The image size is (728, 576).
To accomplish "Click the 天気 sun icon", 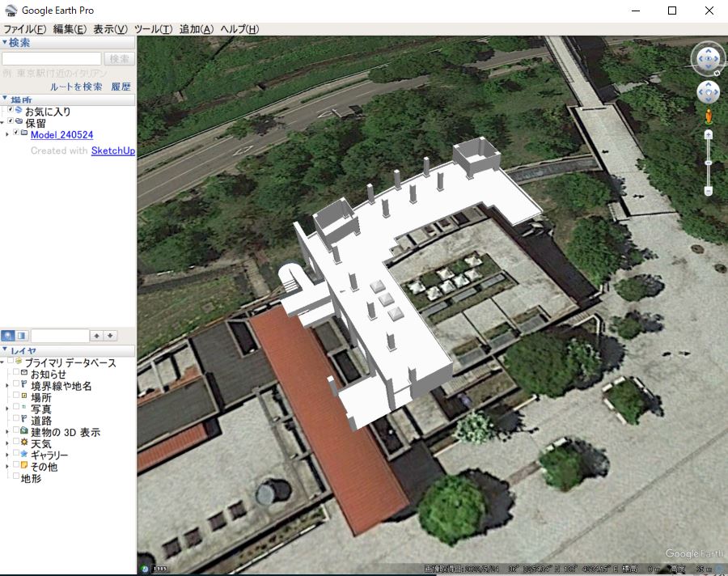I will tap(24, 442).
